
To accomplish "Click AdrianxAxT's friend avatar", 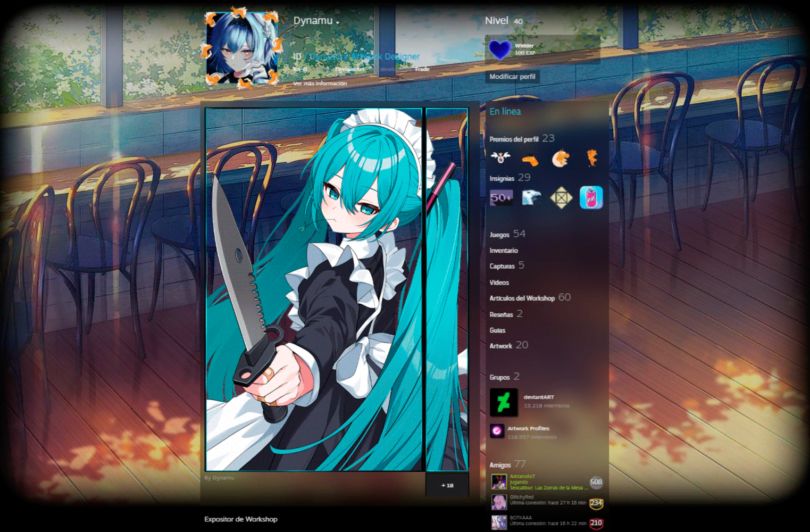I will (x=499, y=482).
